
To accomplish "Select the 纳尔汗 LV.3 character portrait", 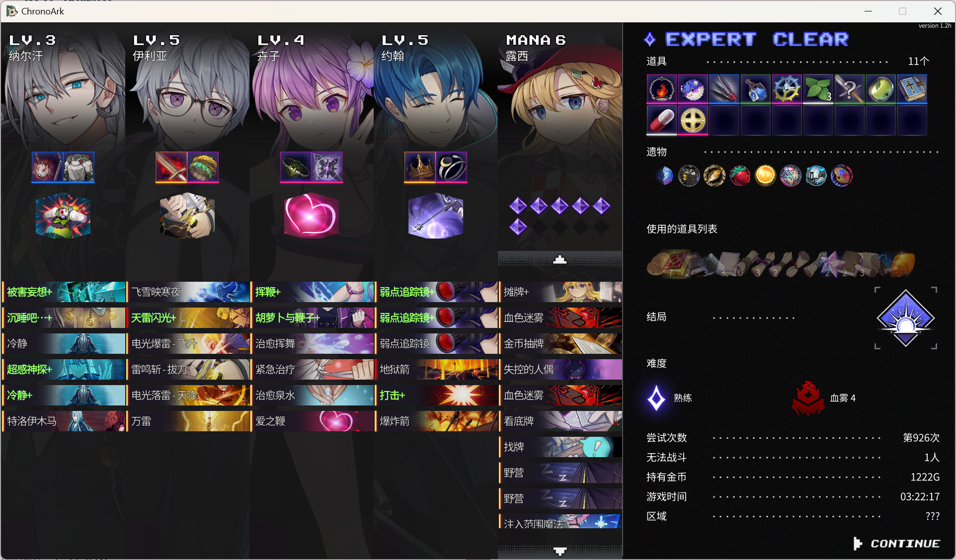I will point(63,89).
